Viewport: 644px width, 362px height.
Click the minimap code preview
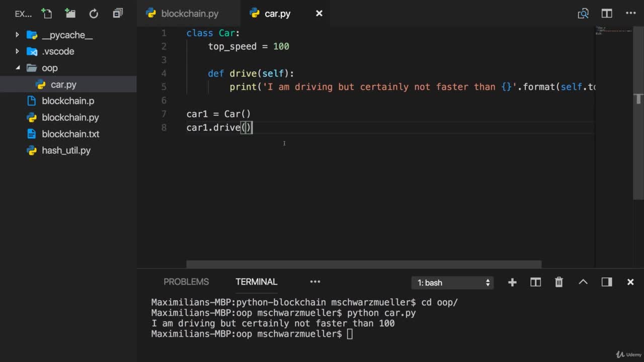pos(614,30)
